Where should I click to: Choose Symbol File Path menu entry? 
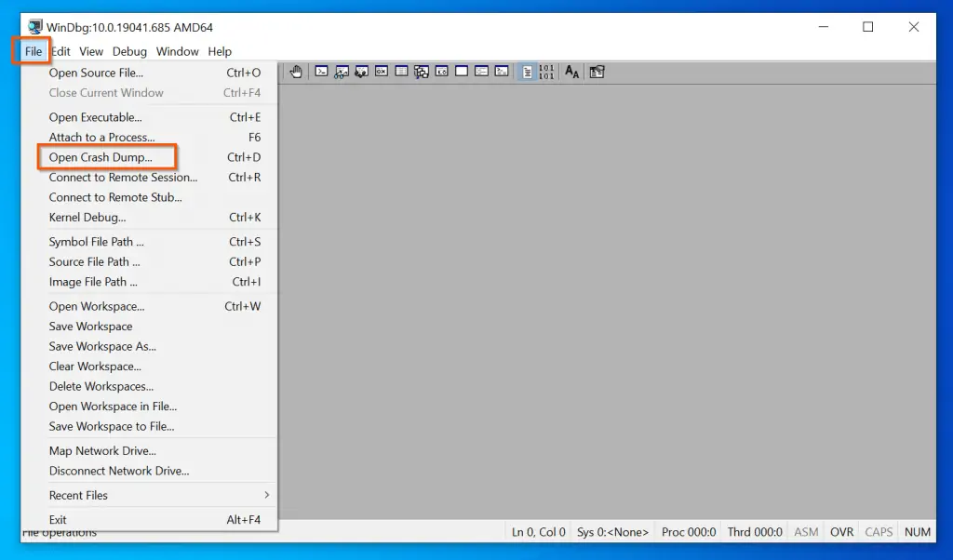point(96,242)
